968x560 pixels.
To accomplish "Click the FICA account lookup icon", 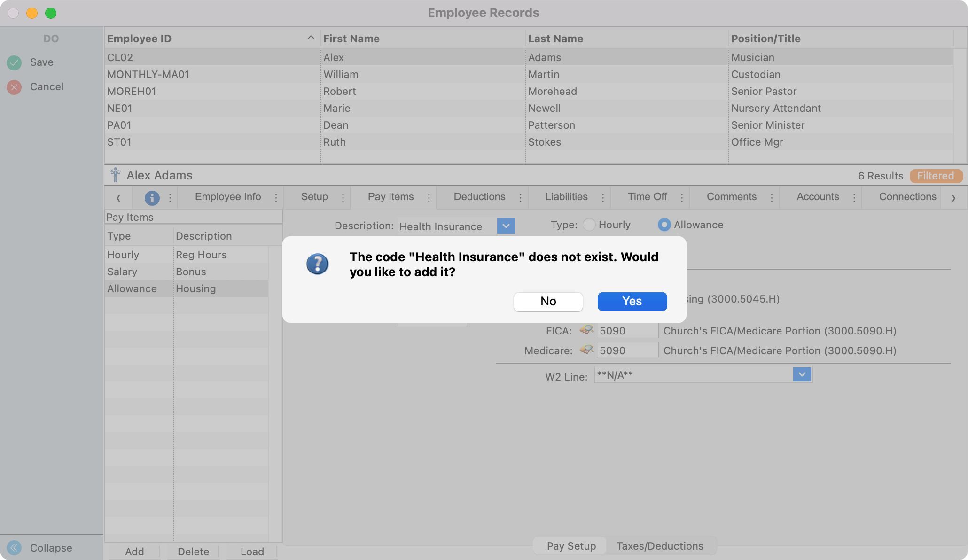I will (x=586, y=330).
